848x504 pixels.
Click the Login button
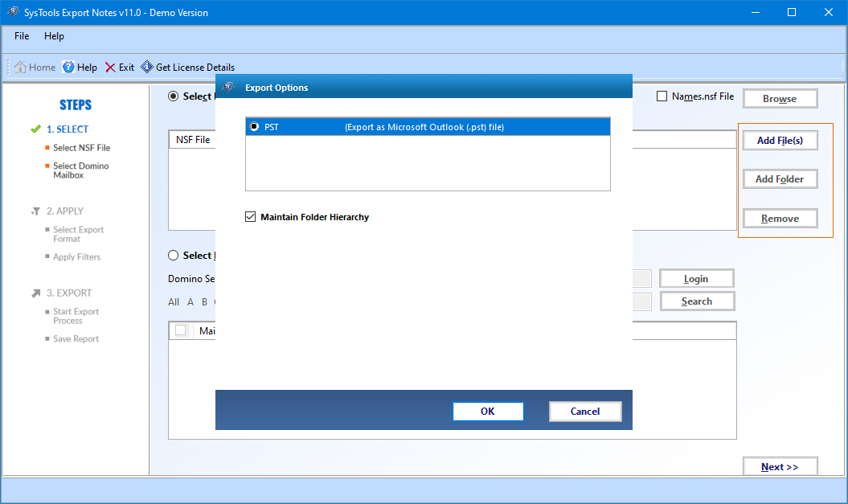click(697, 278)
